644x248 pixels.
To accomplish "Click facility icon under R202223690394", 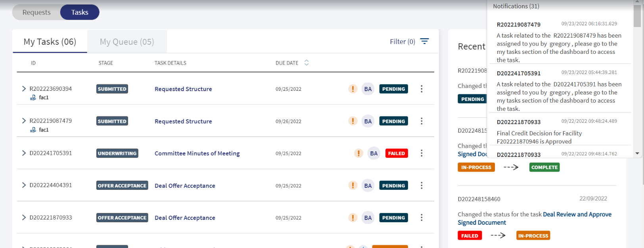I will click(33, 97).
